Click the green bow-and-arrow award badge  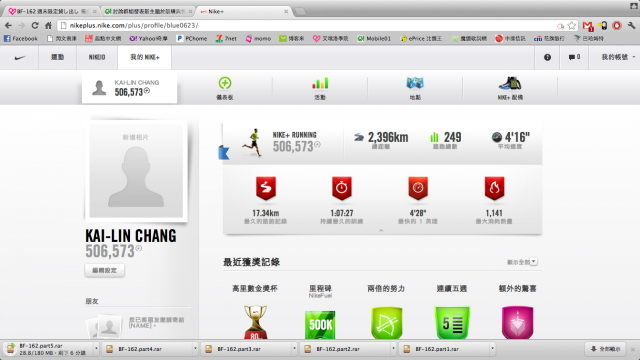(387, 323)
